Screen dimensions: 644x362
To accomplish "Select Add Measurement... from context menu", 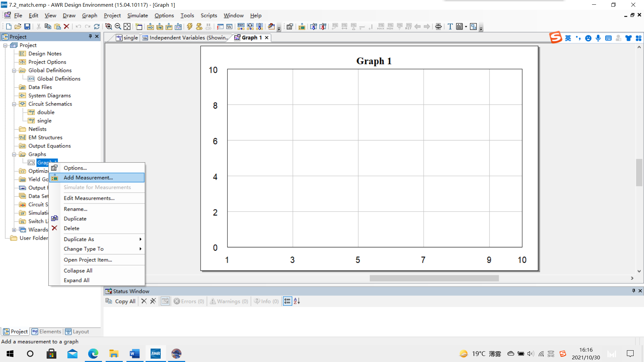I will click(x=88, y=178).
